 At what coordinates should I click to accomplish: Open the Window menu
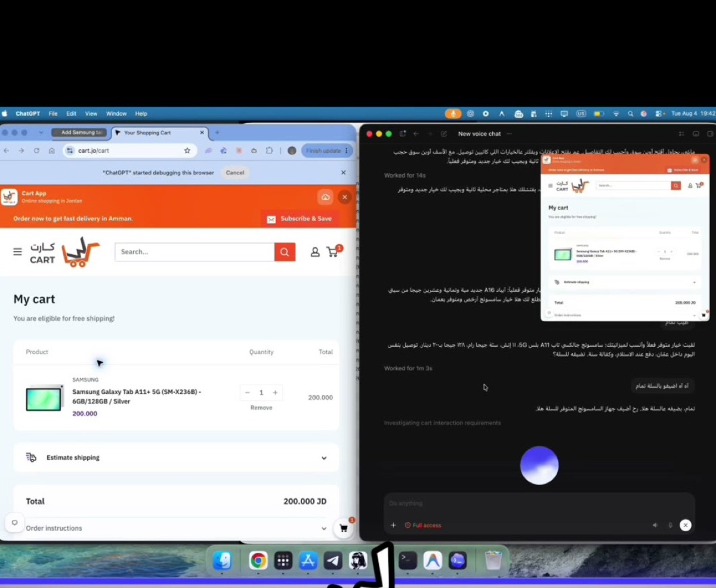(x=116, y=113)
